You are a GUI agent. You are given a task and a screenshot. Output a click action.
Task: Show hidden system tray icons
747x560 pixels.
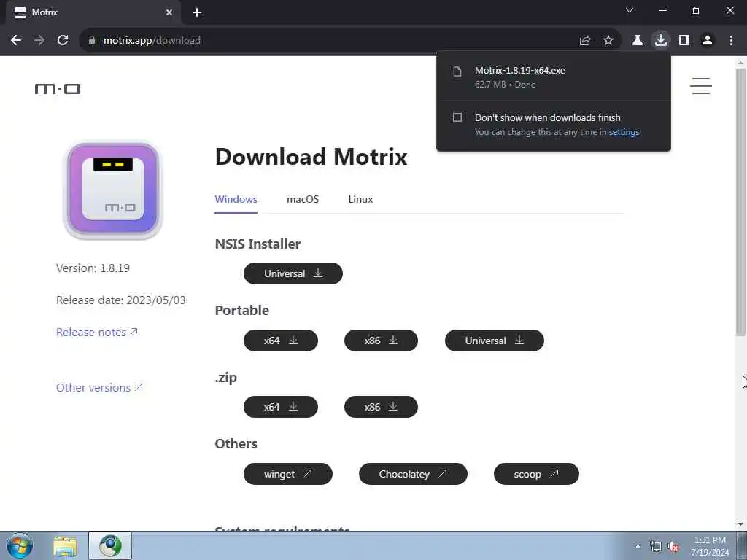(638, 546)
